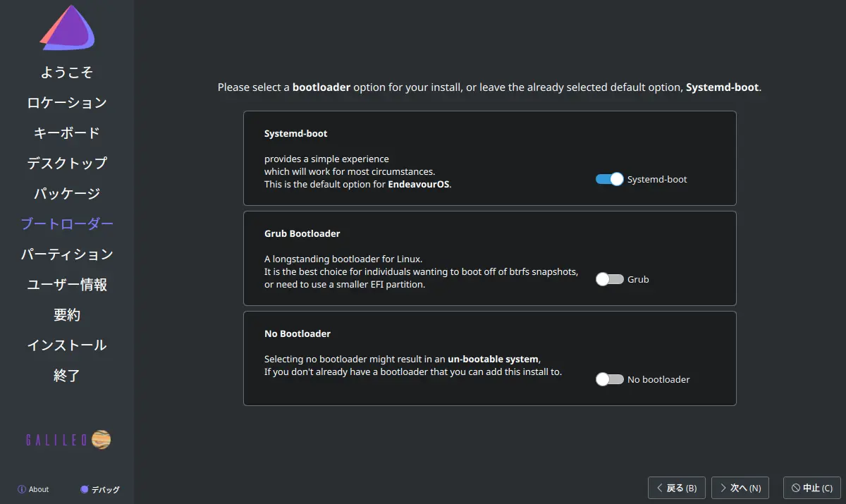The image size is (846, 504).
Task: Click the EndeavourOS logo in sidebar
Action: (67, 30)
